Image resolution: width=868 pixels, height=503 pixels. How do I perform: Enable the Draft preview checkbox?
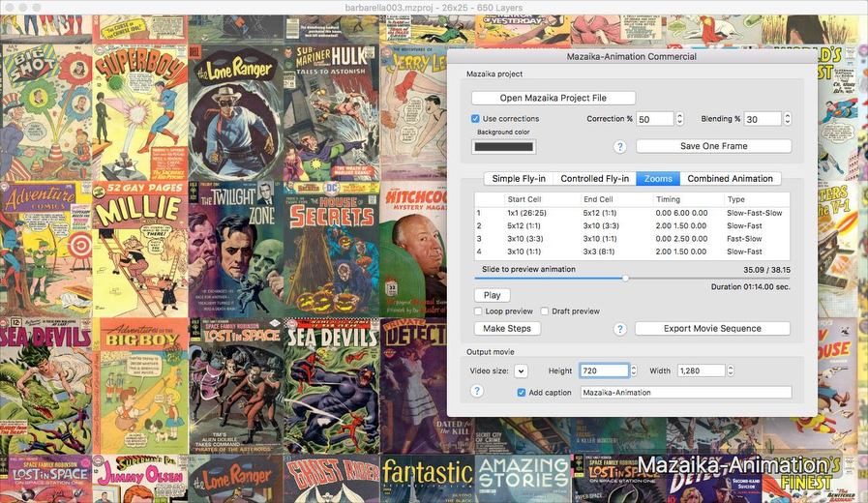(x=545, y=311)
